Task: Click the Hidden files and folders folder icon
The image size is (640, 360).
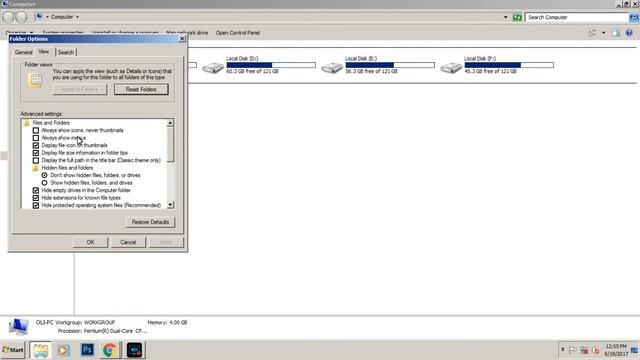Action: pos(36,168)
